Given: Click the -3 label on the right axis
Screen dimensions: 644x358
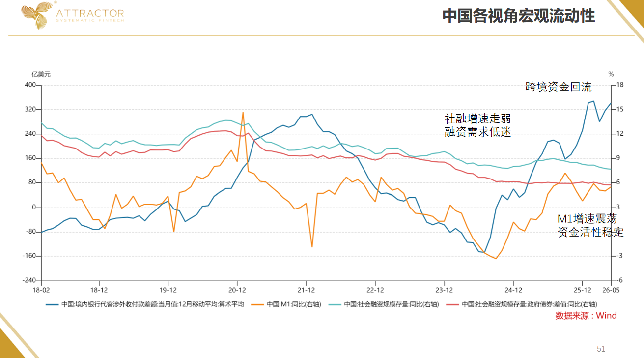Looking at the screenshot, I should pos(619,256).
